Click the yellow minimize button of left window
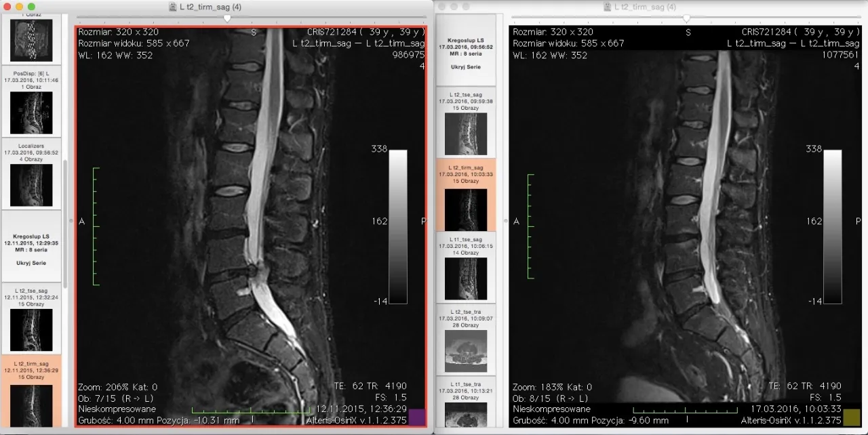This screenshot has height=435, width=868. pos(19,6)
